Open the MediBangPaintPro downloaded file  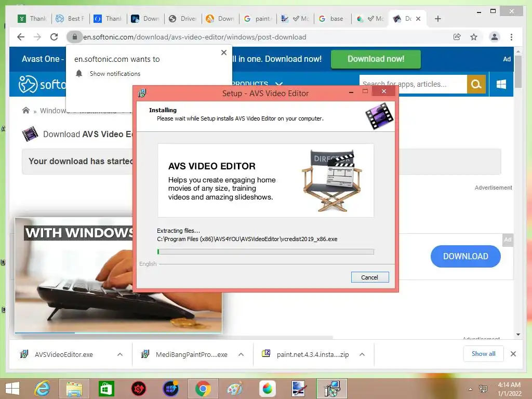coord(191,354)
